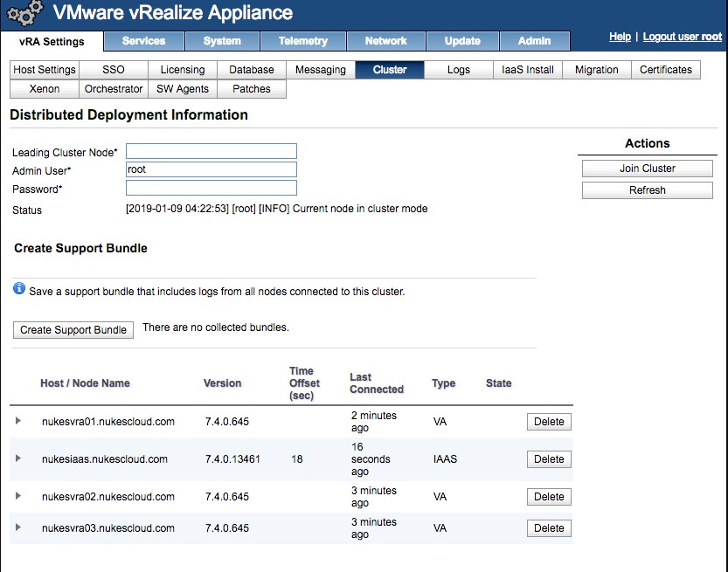Open the Host Settings sub-tab
The image size is (728, 572).
(44, 70)
